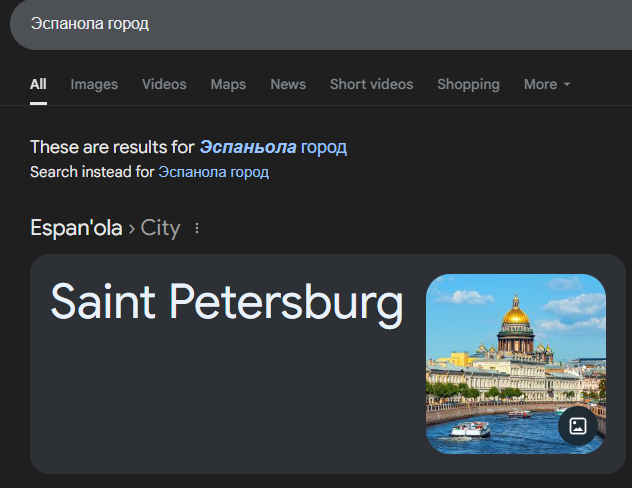Search instead for Эспанола город
632x488 pixels.
point(213,172)
